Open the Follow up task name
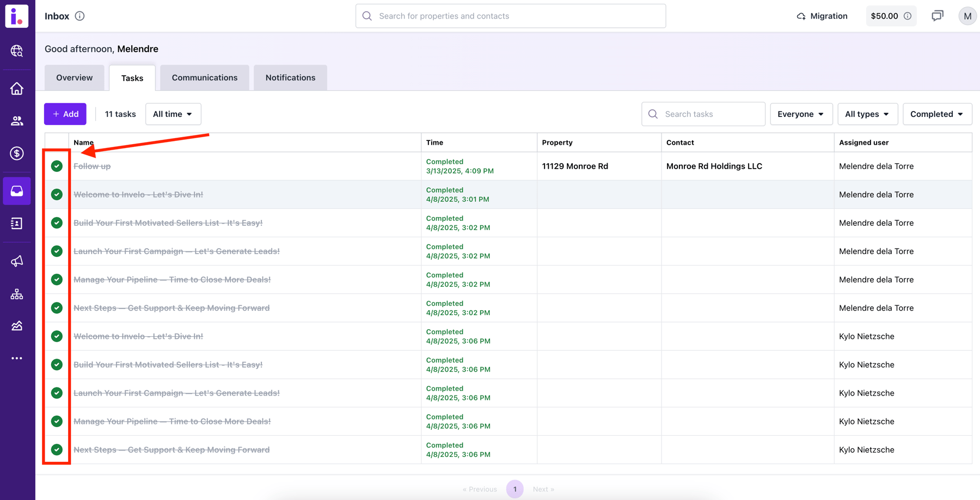This screenshot has width=980, height=500. [x=92, y=166]
